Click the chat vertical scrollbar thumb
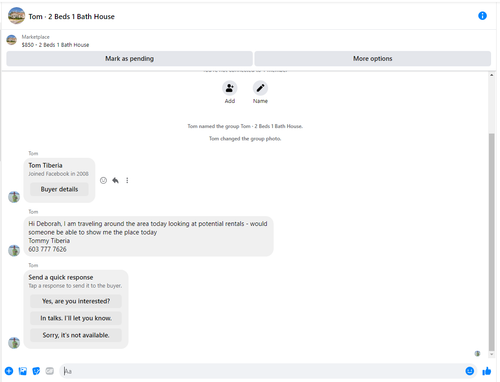The image size is (500, 382). 491,242
